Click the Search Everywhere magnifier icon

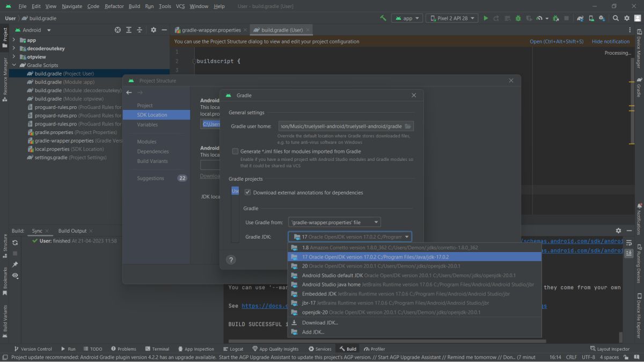pos(616,18)
